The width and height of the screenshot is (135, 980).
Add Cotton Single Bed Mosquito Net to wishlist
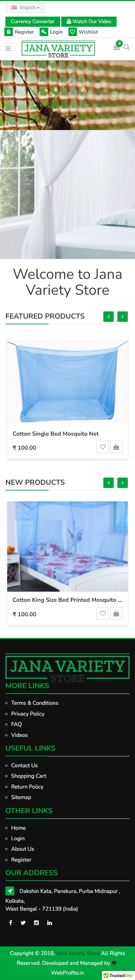(x=102, y=447)
